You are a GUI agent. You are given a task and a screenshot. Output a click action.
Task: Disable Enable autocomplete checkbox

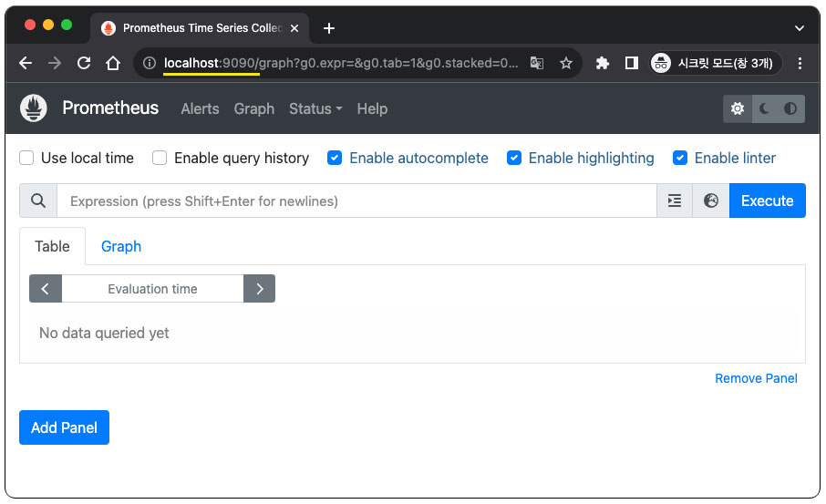(335, 158)
